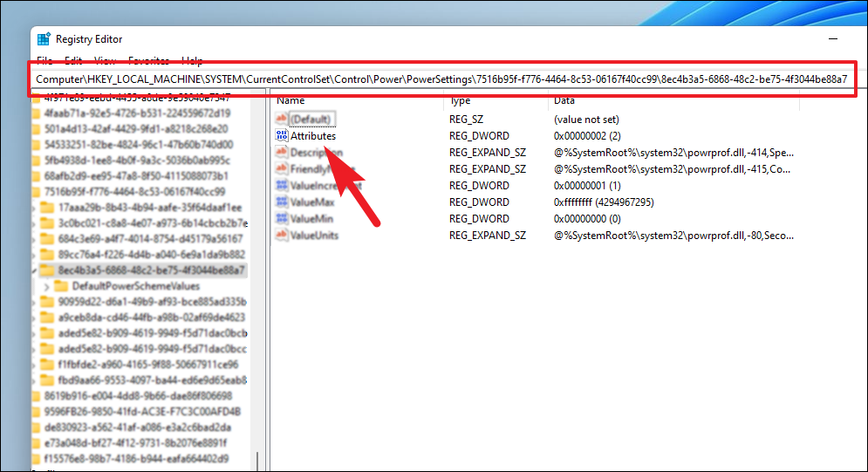The width and height of the screenshot is (868, 472).
Task: Click the (Default) string value icon
Action: (x=281, y=119)
